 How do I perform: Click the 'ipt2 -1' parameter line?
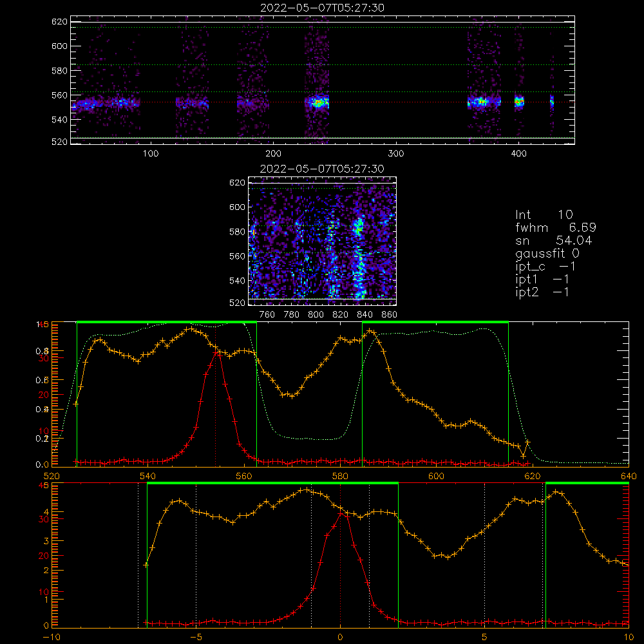pyautogui.click(x=542, y=292)
